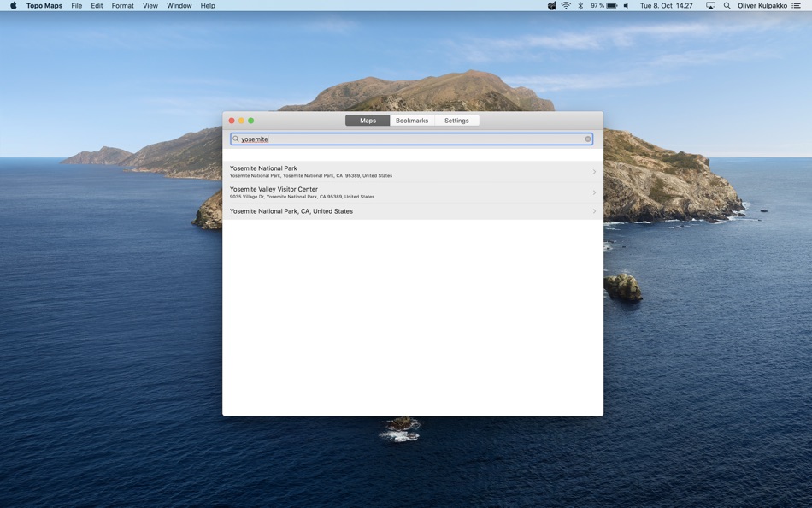The width and height of the screenshot is (812, 508).
Task: Select Yosemite National Park, CA, United States
Action: click(413, 211)
